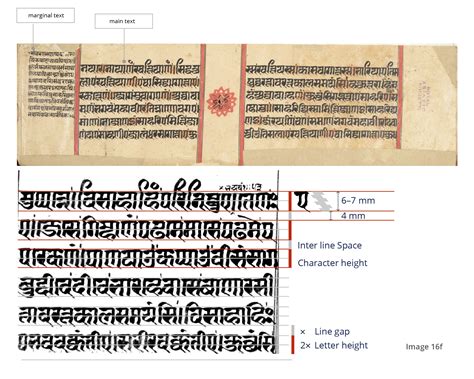The image size is (474, 379).
Task: Click the "2× Letter height" legend label
Action: [334, 346]
